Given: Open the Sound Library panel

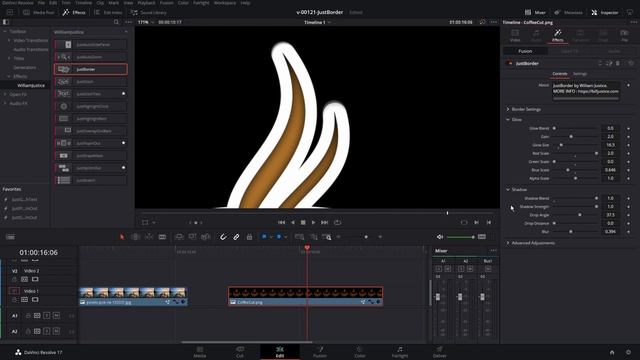Looking at the screenshot, I should click(x=148, y=13).
